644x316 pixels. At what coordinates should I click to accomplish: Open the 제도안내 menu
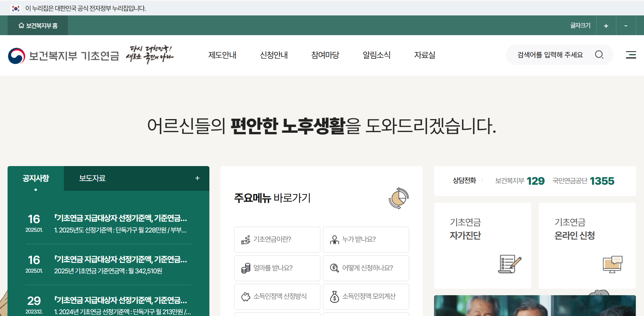222,55
